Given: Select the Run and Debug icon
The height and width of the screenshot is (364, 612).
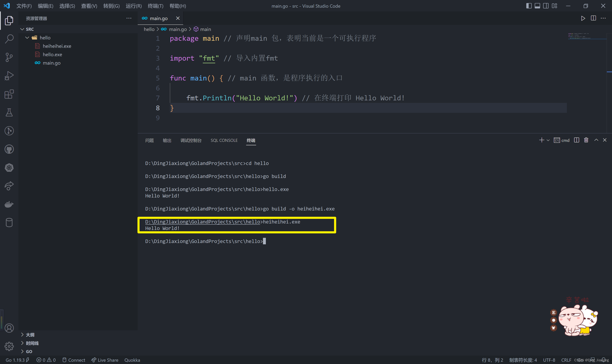Looking at the screenshot, I should [x=9, y=76].
